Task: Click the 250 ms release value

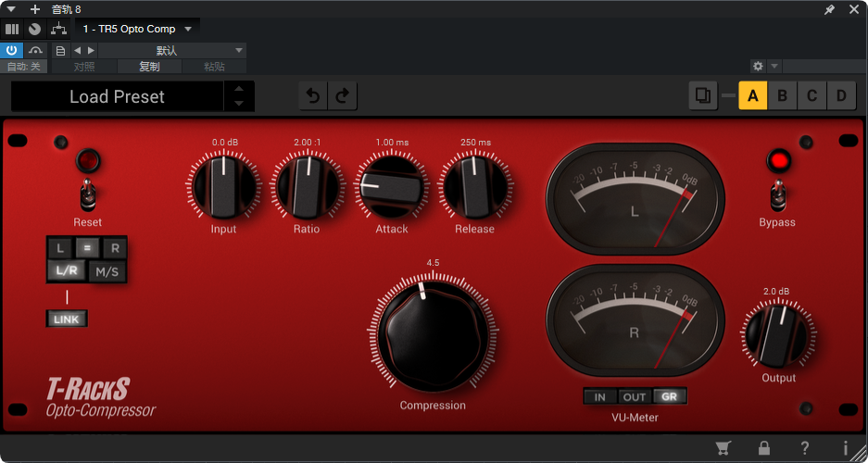Action: 475,143
